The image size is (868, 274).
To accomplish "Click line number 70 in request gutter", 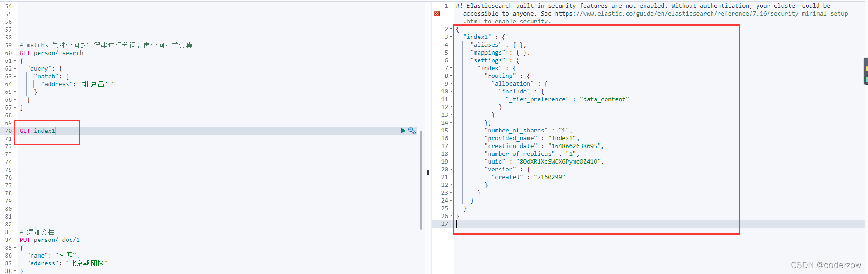I will 8,131.
